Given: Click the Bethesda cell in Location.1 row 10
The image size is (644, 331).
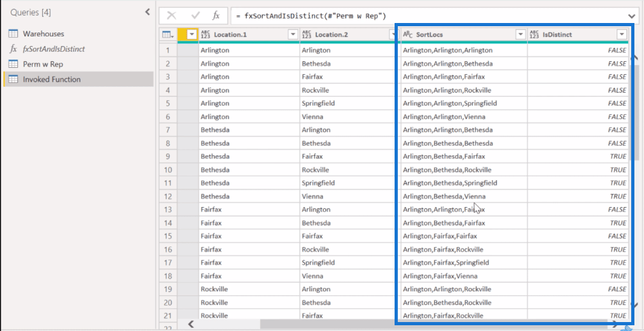Looking at the screenshot, I should point(249,170).
